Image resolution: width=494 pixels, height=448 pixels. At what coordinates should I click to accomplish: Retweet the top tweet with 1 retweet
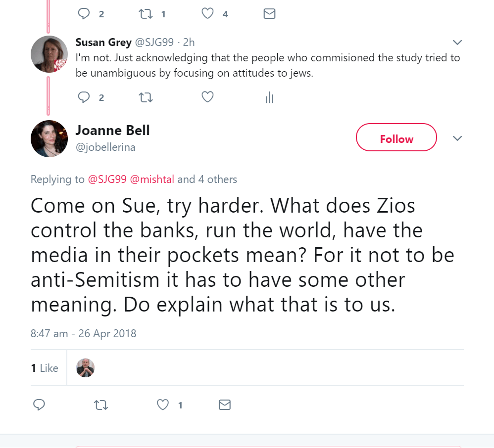point(146,14)
